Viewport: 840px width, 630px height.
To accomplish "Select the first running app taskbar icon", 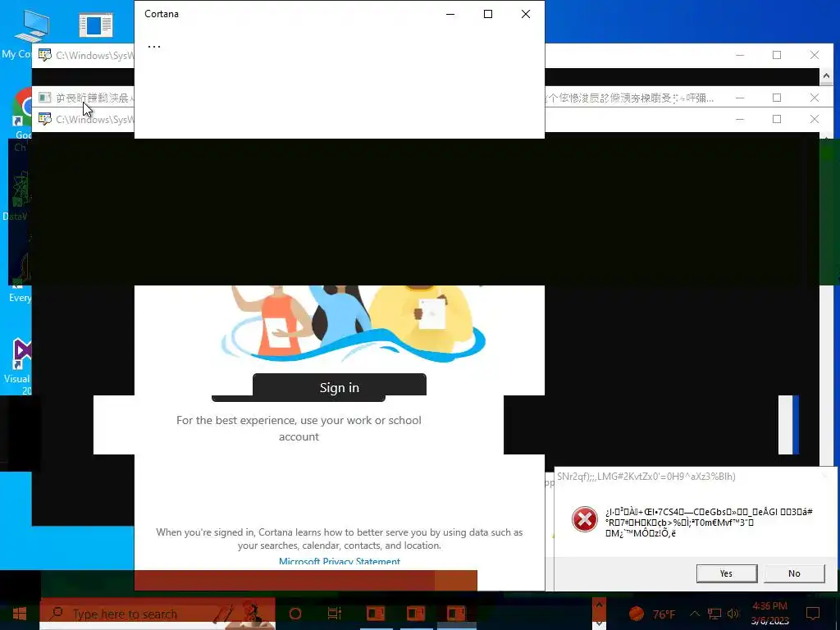I will point(376,614).
